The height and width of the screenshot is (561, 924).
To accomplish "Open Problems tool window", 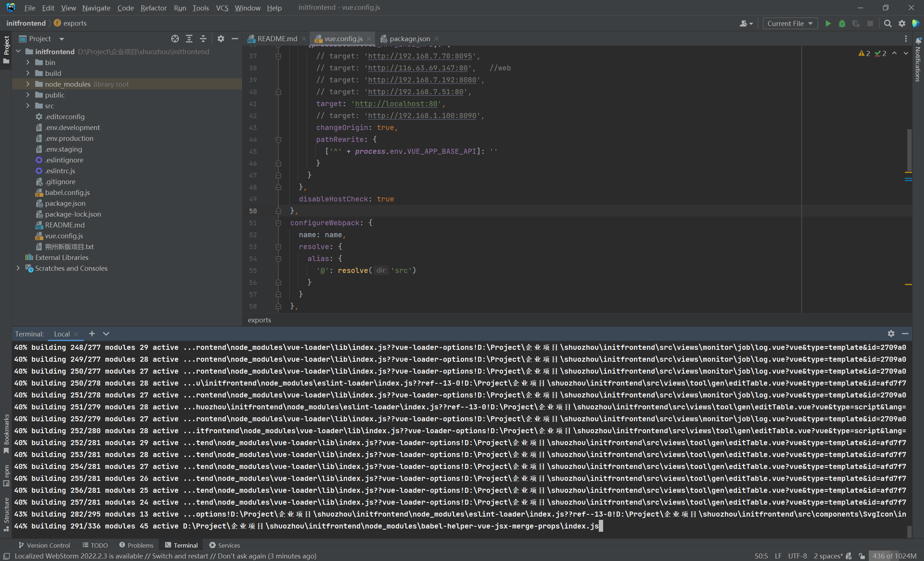I will click(136, 545).
